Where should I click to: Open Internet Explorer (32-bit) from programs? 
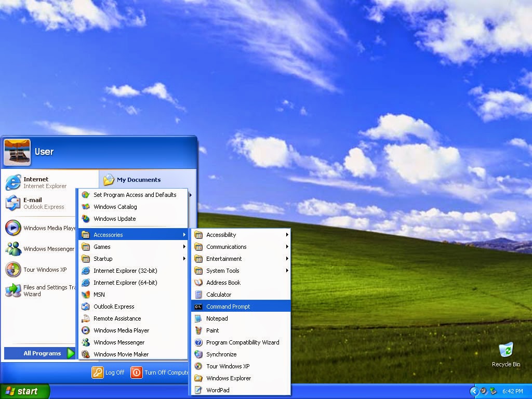(x=133, y=271)
